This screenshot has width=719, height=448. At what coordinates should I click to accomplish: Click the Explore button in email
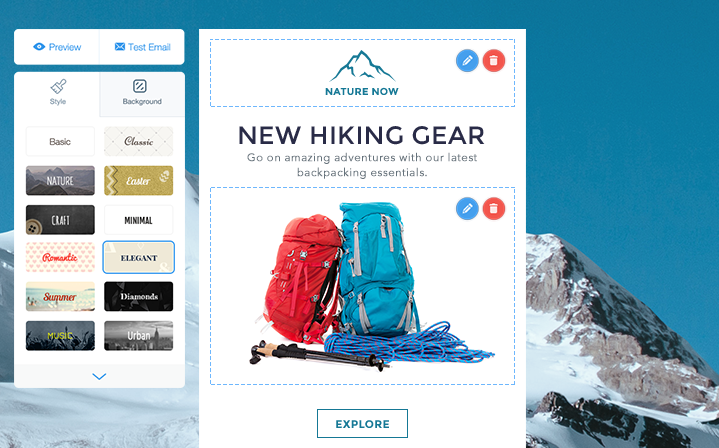click(362, 424)
